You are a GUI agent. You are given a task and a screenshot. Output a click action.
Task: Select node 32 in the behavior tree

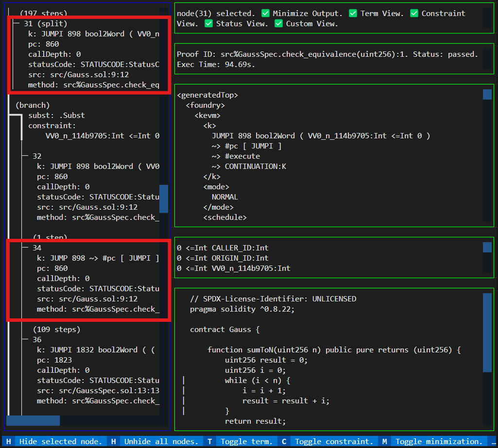coord(37,156)
